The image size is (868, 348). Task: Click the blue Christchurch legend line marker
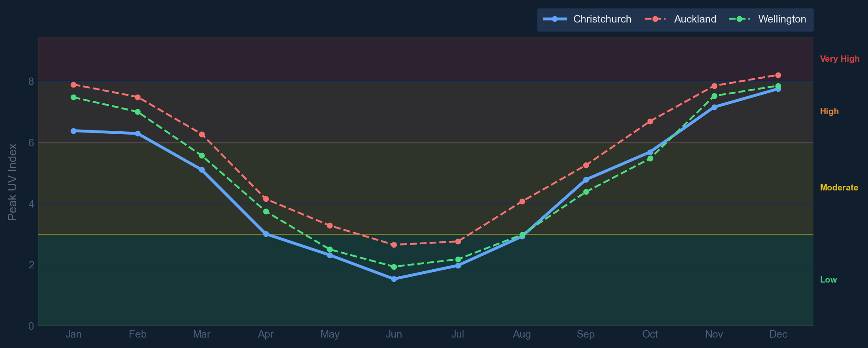(555, 19)
